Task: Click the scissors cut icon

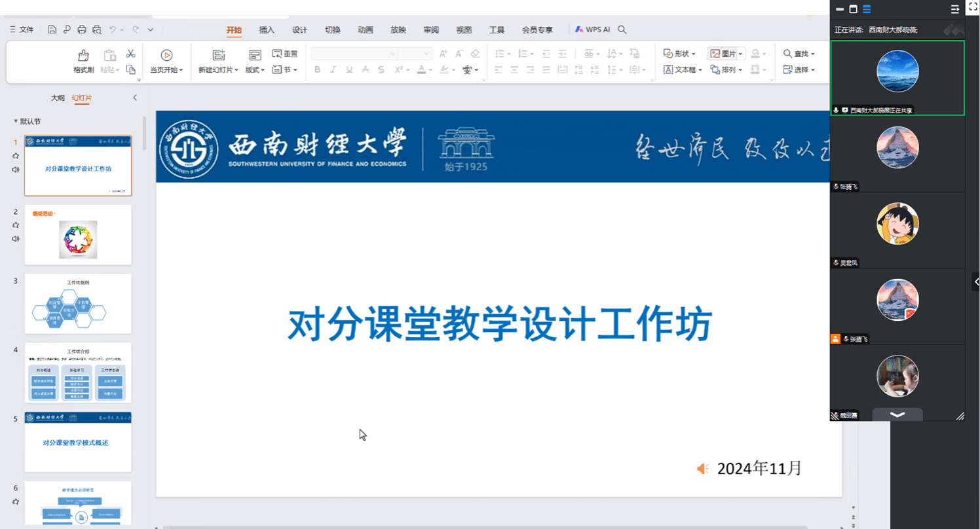Action: pyautogui.click(x=131, y=54)
